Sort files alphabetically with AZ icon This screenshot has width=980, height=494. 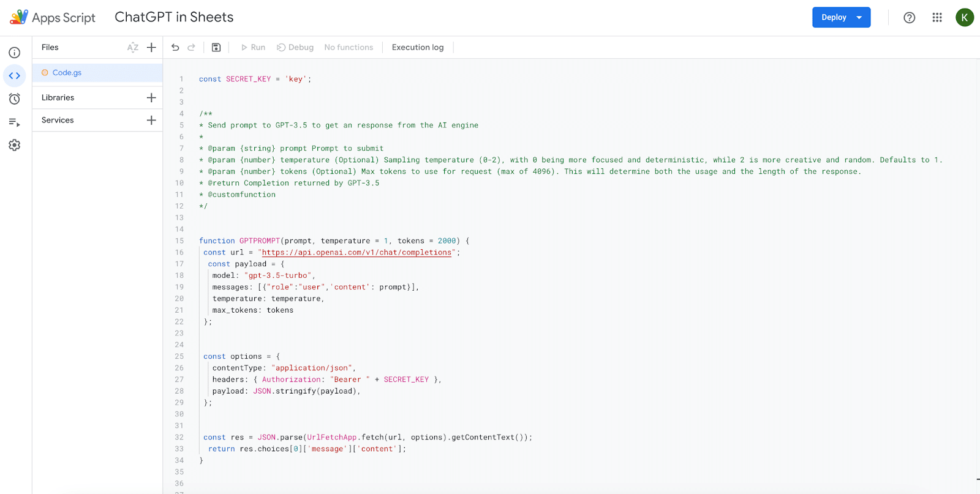click(x=133, y=47)
